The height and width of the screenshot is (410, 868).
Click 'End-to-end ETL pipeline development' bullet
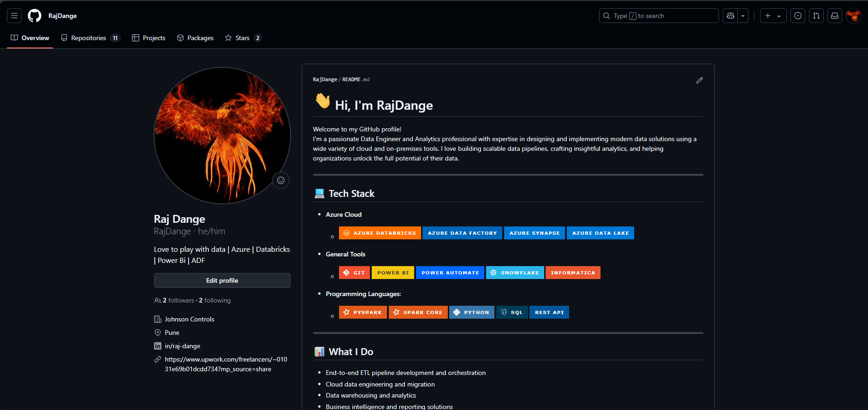(x=406, y=373)
